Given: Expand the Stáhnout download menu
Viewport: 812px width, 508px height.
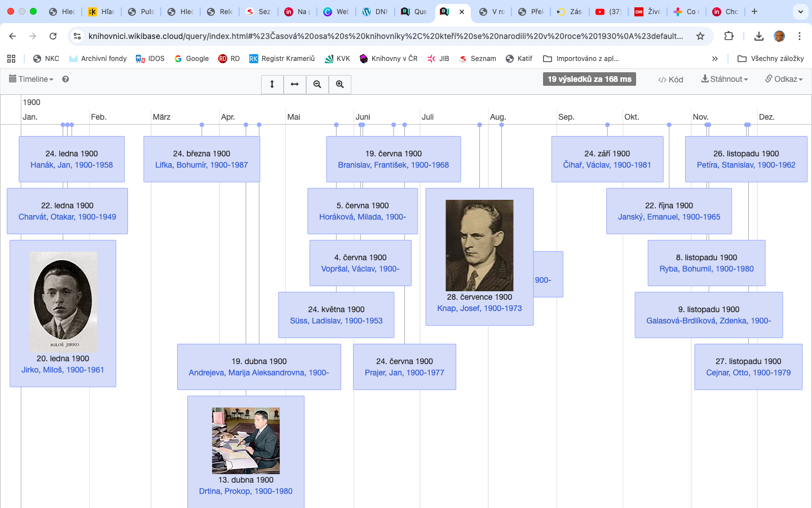Looking at the screenshot, I should click(x=725, y=79).
